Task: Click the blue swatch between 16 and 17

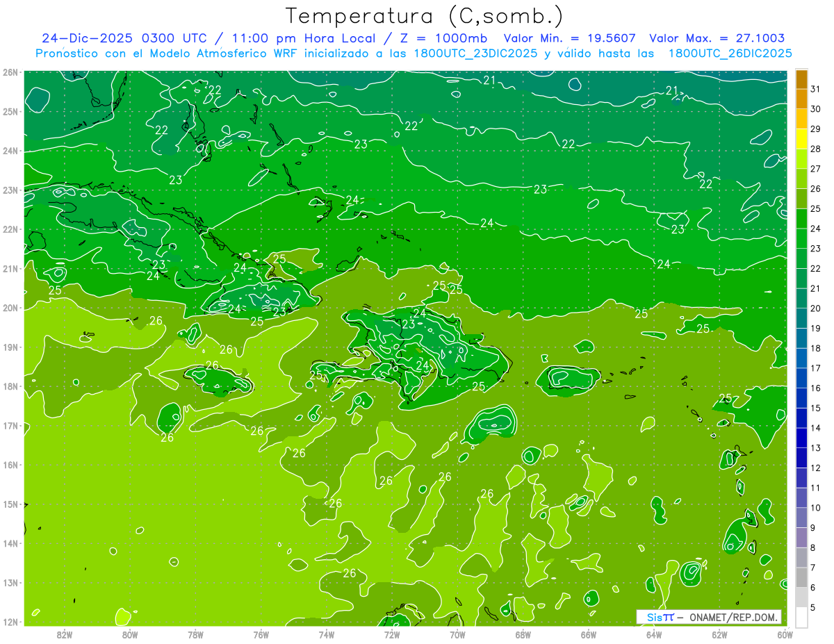Action: pos(801,378)
